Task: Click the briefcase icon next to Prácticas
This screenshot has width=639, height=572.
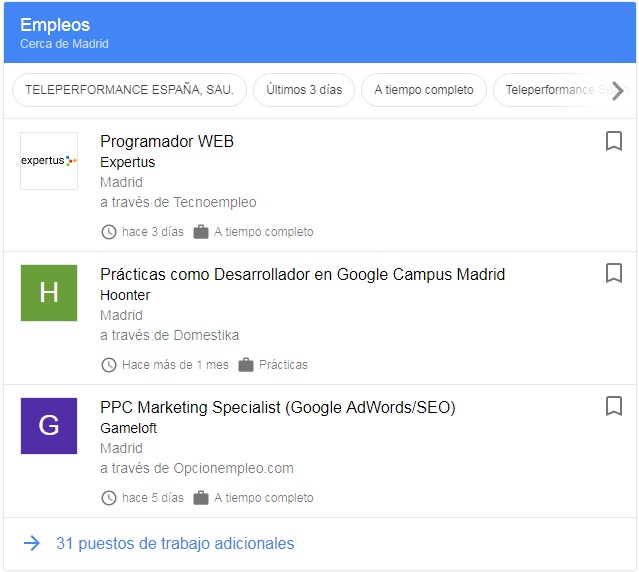Action: click(x=246, y=365)
